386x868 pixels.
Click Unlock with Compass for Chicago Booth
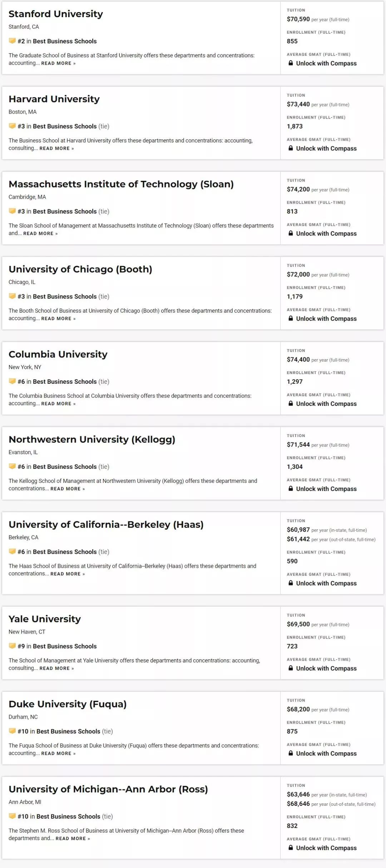[326, 318]
